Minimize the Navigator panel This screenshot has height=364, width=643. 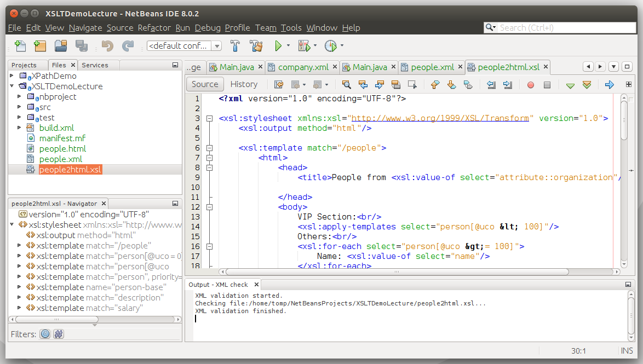pos(175,203)
